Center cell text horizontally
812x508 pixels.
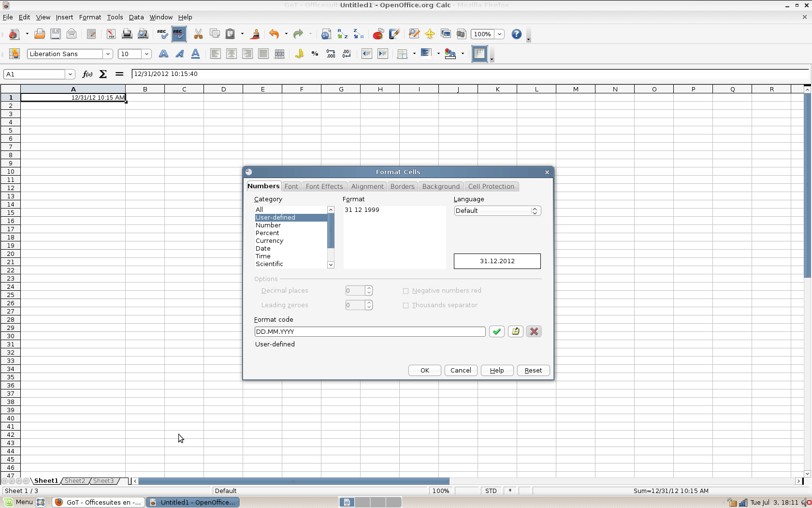pos(232,54)
